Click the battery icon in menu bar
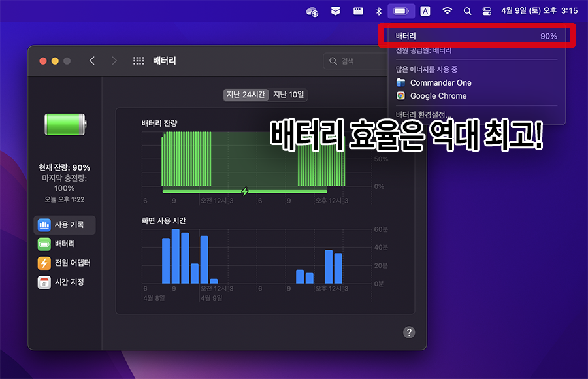Screen dimensions: 588x379 tap(401, 11)
